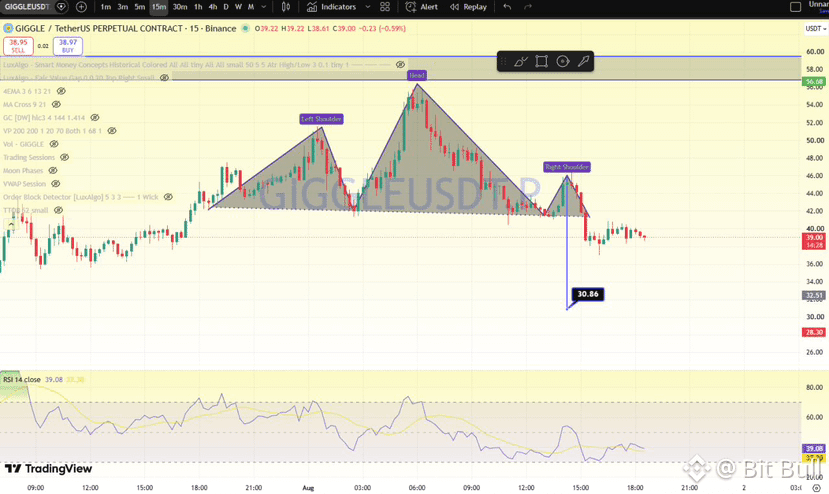The width and height of the screenshot is (829, 494).
Task: Click the add symbol plus icon
Action: 81,7
